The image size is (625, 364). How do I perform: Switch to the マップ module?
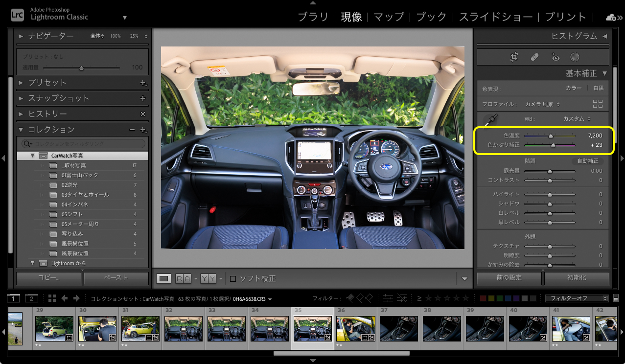pyautogui.click(x=389, y=16)
